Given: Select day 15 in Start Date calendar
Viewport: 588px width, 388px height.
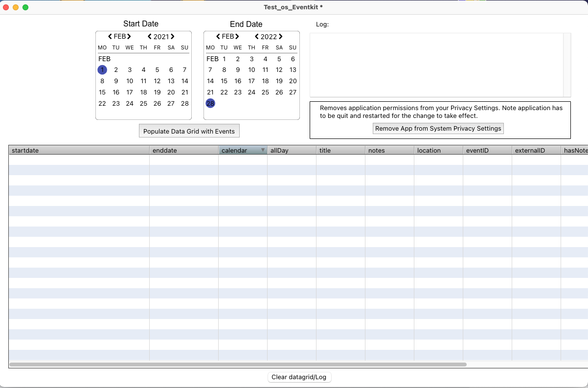Looking at the screenshot, I should click(102, 92).
